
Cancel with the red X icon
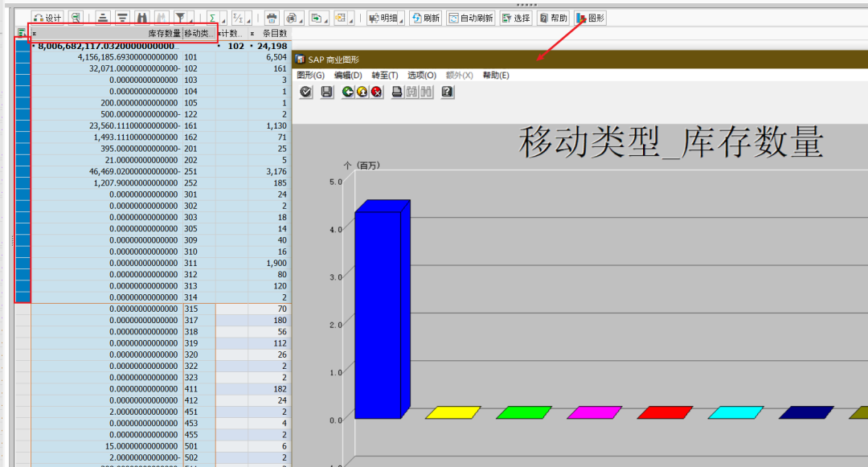point(377,92)
